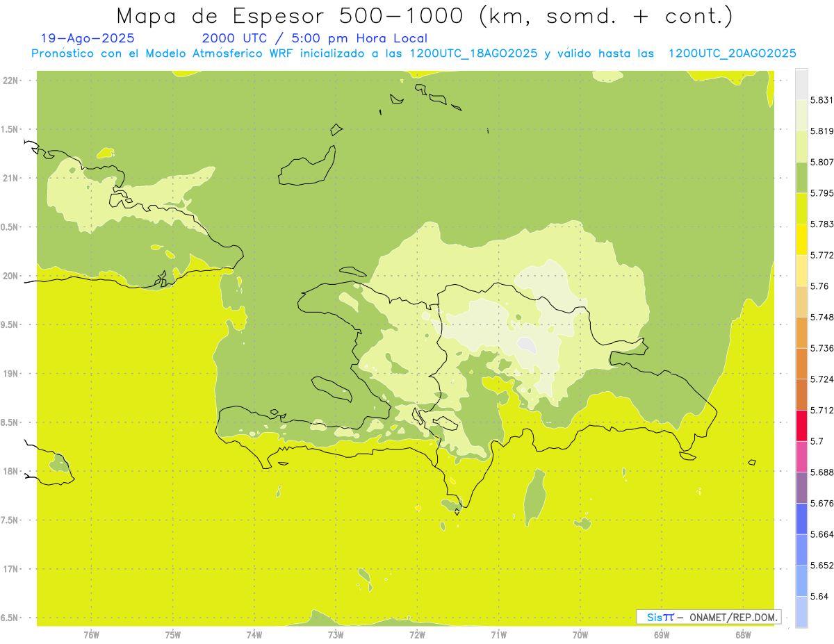
Task: Click the "9.5N" latitude label
Action: [11, 325]
